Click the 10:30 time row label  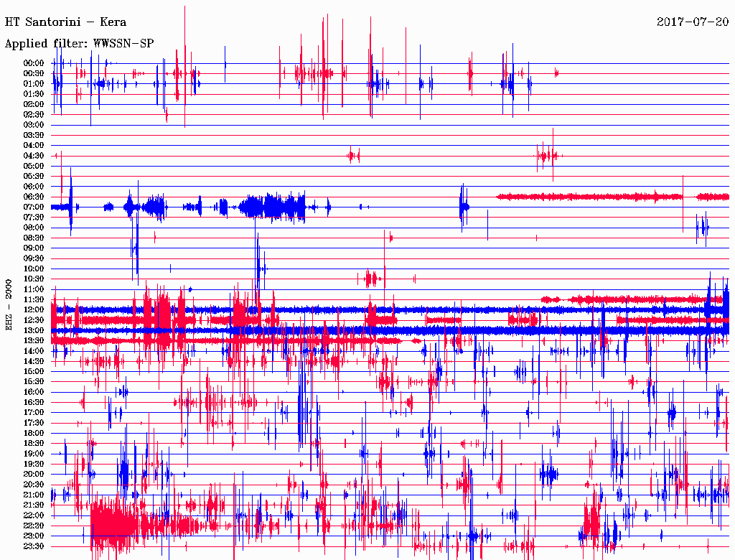click(34, 279)
